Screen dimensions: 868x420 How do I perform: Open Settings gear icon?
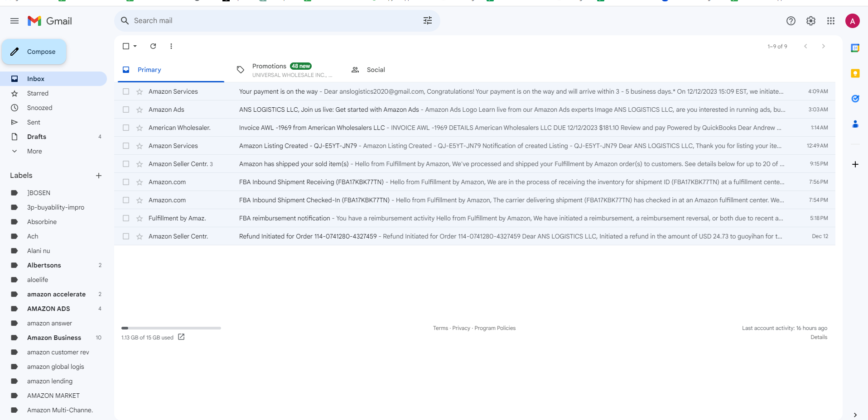point(811,21)
